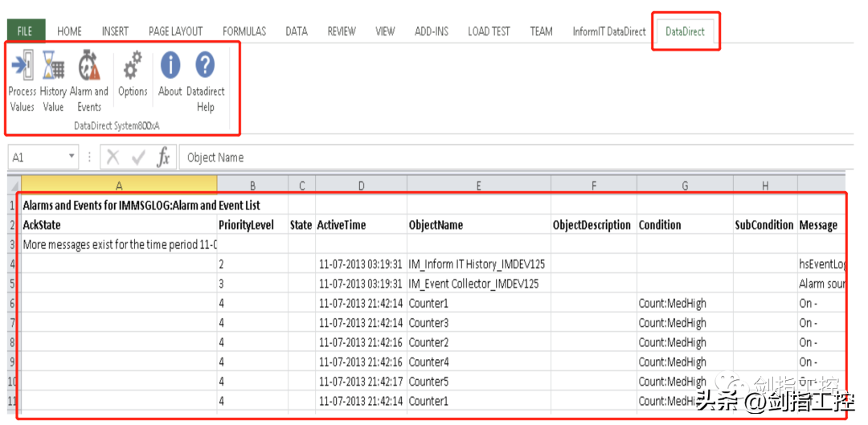868x425 pixels.
Task: Select column C header
Action: (301, 186)
